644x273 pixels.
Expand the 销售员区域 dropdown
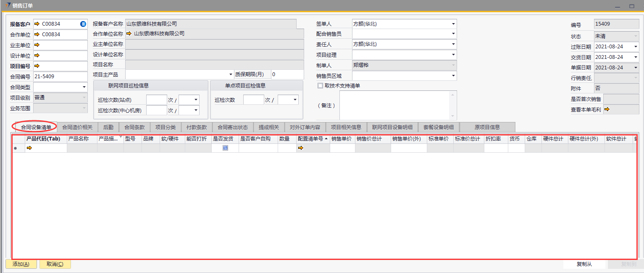[453, 76]
